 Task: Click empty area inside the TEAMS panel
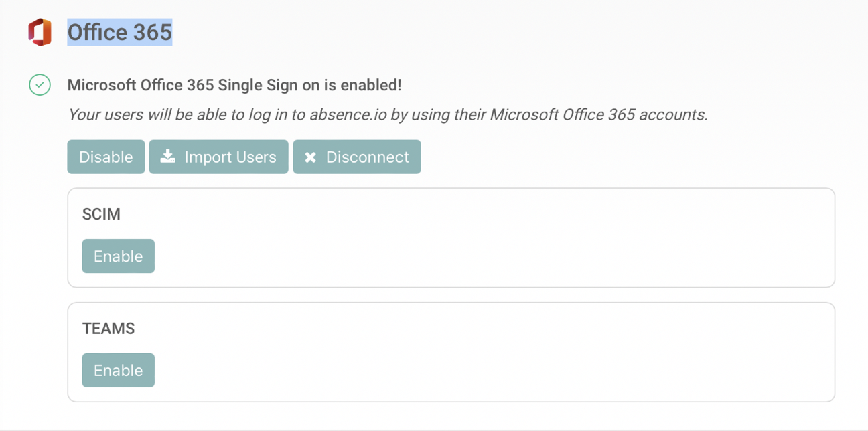pos(469,361)
